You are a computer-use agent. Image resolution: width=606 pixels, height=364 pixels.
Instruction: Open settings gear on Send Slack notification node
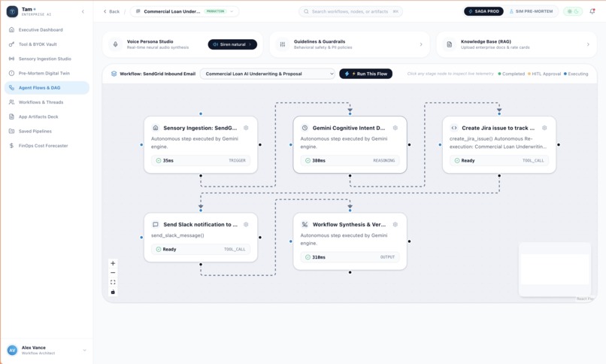click(246, 225)
